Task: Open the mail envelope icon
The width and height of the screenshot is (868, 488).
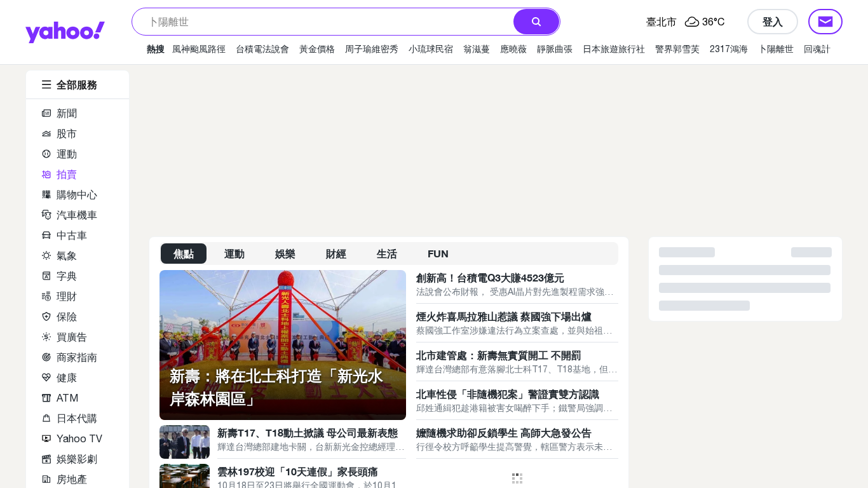Action: 825,22
